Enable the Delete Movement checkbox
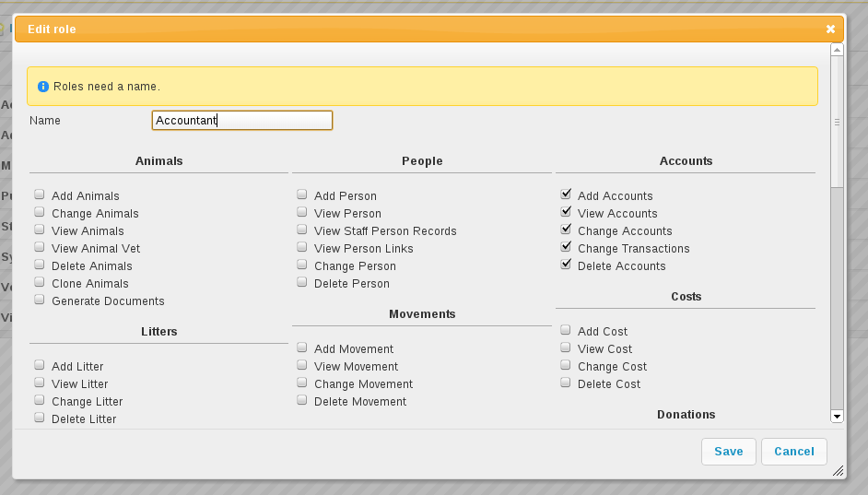The height and width of the screenshot is (495, 868). click(x=302, y=401)
